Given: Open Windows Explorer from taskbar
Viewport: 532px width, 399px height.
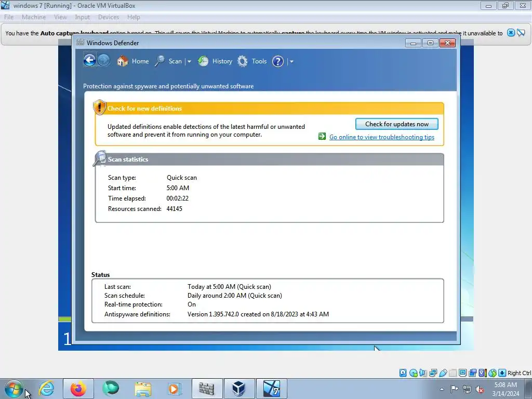Looking at the screenshot, I should point(143,389).
